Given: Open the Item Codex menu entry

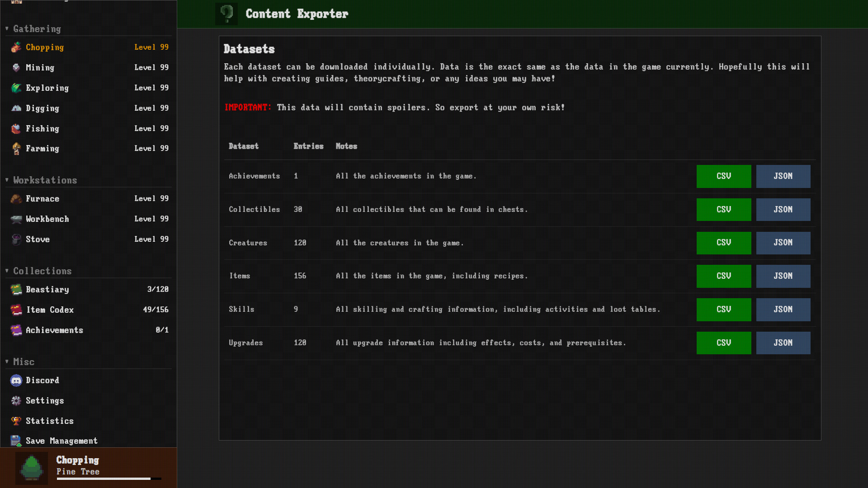Looking at the screenshot, I should 50,310.
